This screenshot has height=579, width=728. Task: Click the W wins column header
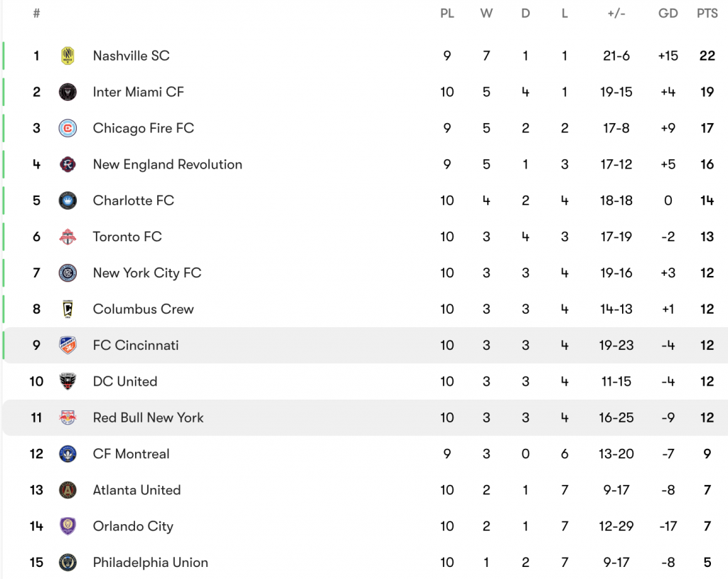coord(486,14)
